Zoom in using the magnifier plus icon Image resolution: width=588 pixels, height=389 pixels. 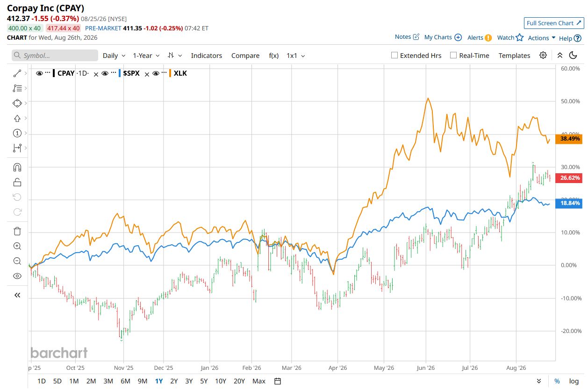(17, 246)
